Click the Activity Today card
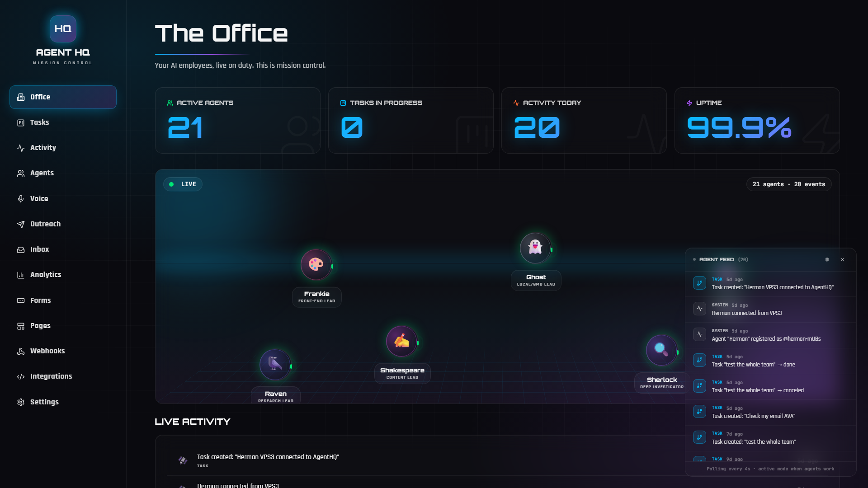Image resolution: width=868 pixels, height=488 pixels. (584, 121)
